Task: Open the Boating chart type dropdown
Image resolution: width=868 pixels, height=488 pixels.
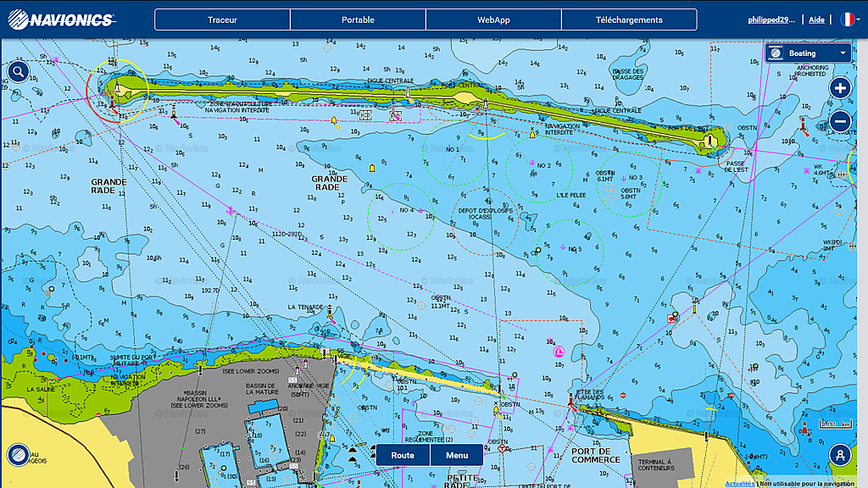Action: pyautogui.click(x=808, y=53)
